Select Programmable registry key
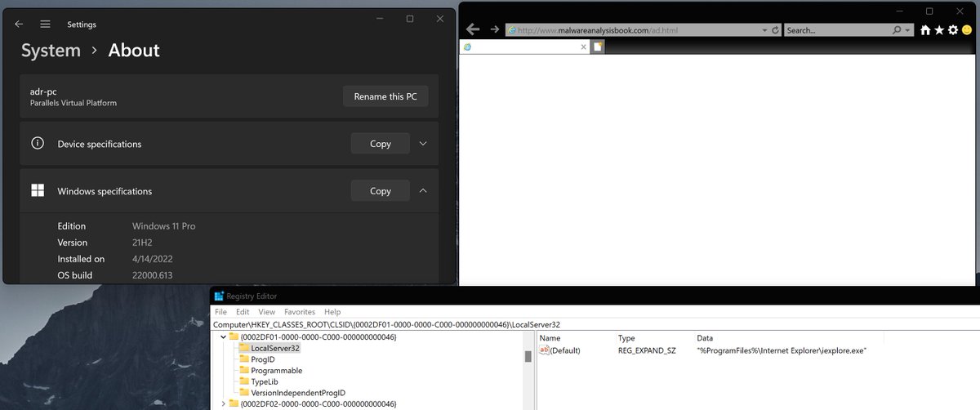 277,371
